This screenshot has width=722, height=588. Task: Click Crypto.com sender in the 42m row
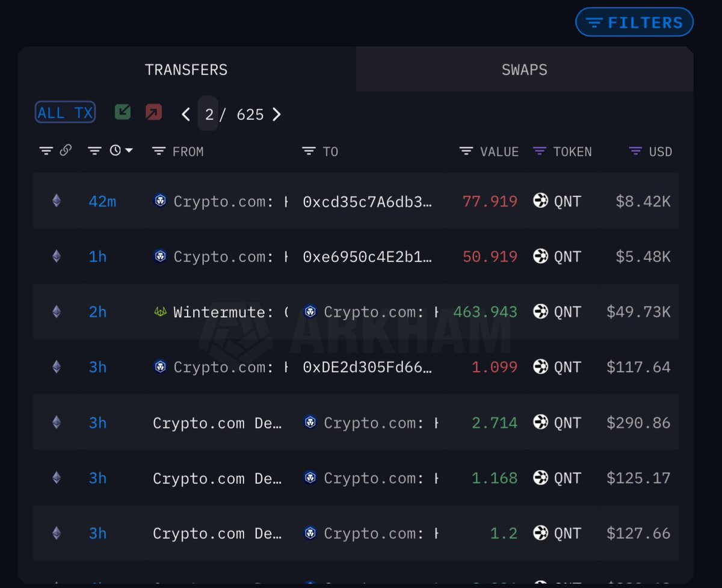[230, 201]
